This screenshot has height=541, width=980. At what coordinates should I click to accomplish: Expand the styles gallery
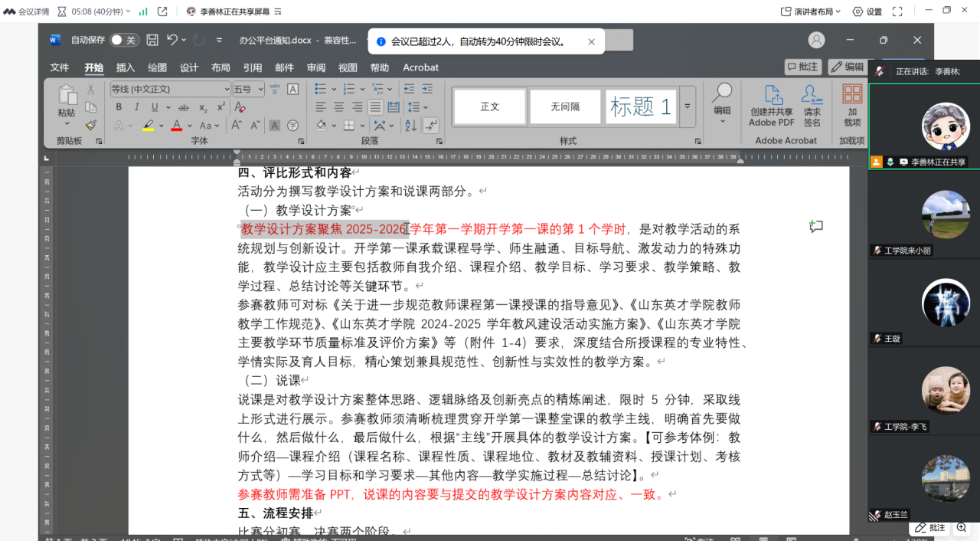click(688, 107)
